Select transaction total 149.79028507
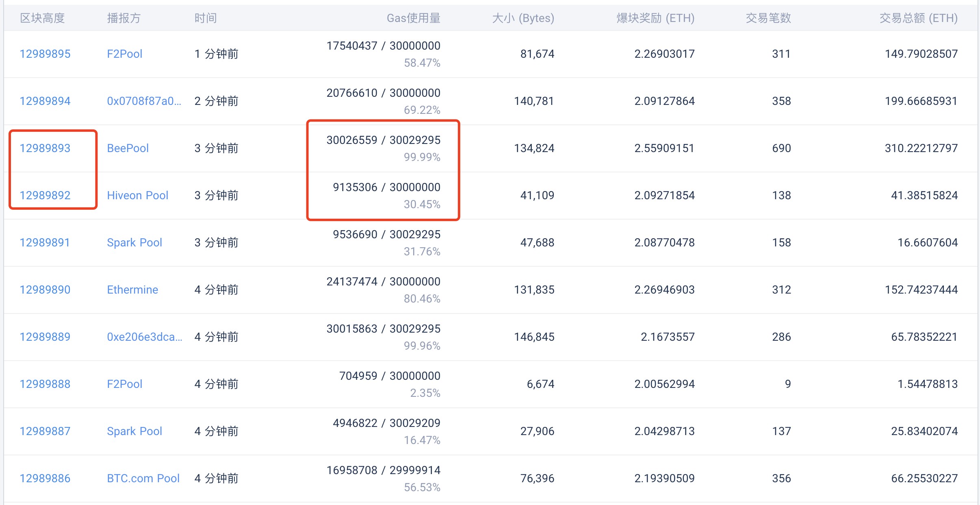 tap(921, 54)
